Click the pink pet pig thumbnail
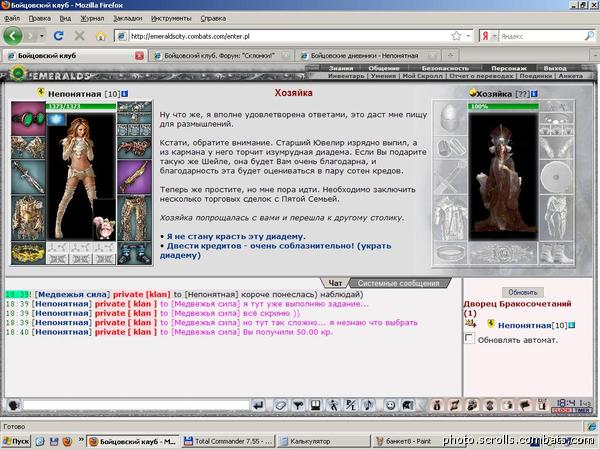 point(104,227)
